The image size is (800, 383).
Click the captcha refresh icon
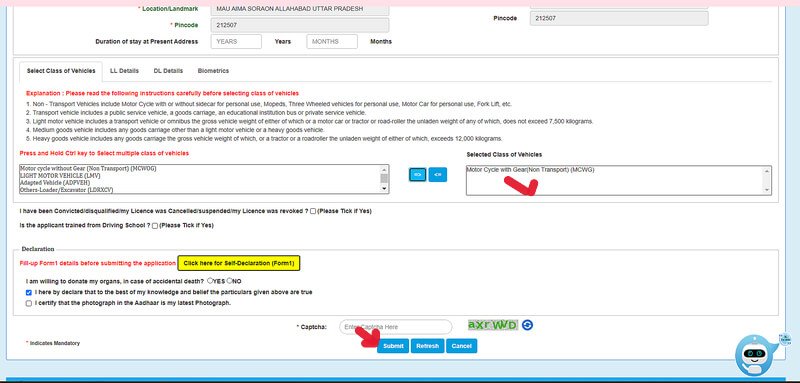(528, 325)
